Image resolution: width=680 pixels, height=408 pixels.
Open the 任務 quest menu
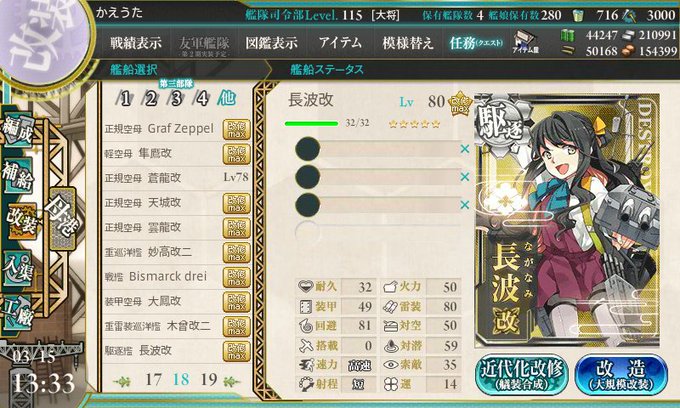(x=476, y=43)
